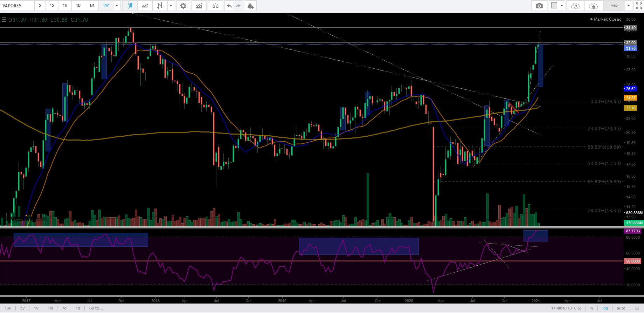Click the compare symbols scale icon
This screenshot has height=313, width=644.
coord(215,6)
